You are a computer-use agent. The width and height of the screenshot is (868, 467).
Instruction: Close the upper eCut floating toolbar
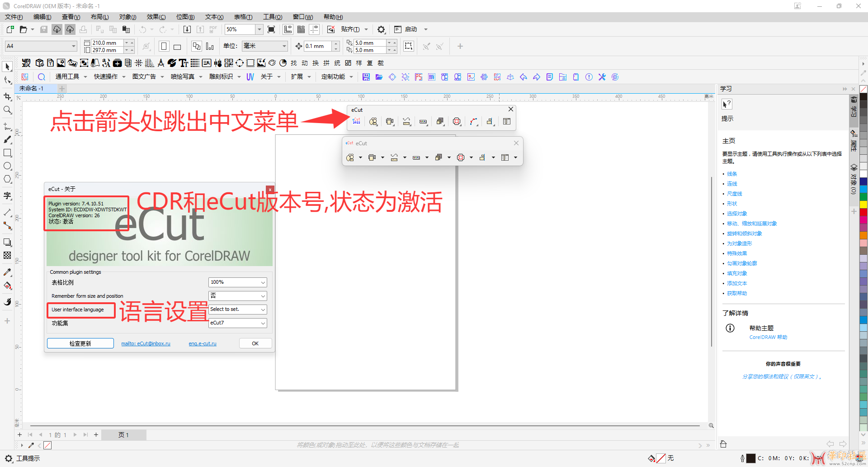click(x=511, y=110)
